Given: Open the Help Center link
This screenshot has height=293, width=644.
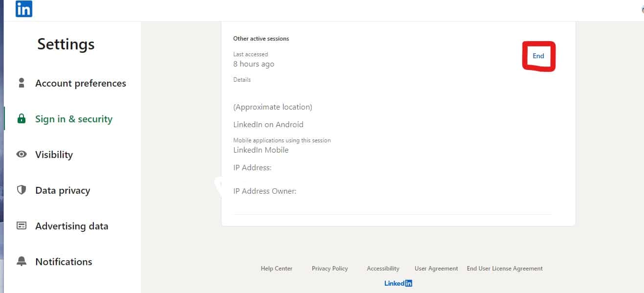Looking at the screenshot, I should [277, 269].
